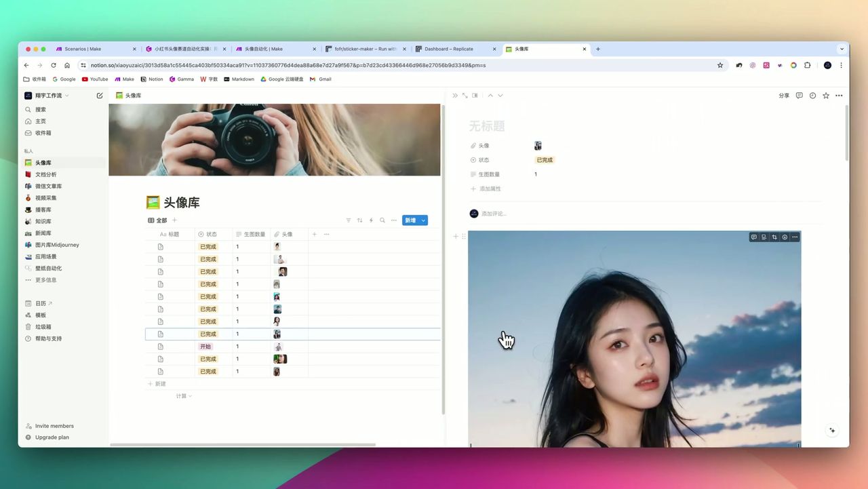Open the database search magnifier icon
Image resolution: width=868 pixels, height=489 pixels.
click(x=381, y=220)
